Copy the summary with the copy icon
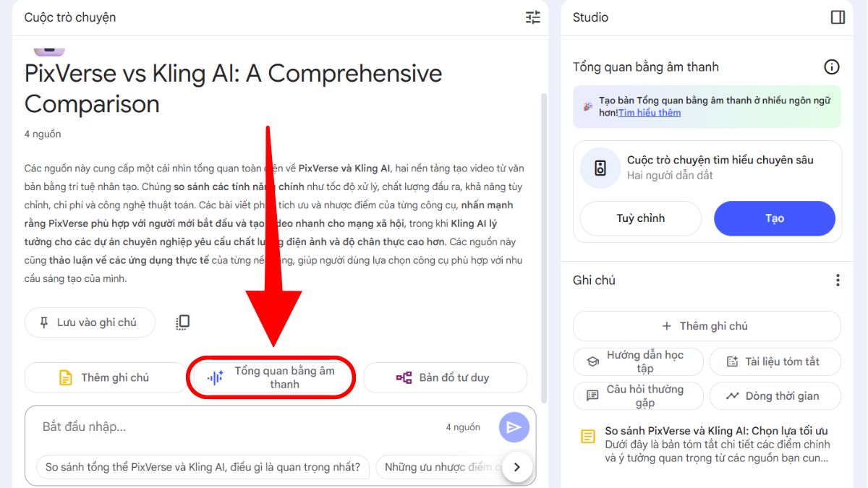The height and width of the screenshot is (488, 868). click(x=183, y=322)
